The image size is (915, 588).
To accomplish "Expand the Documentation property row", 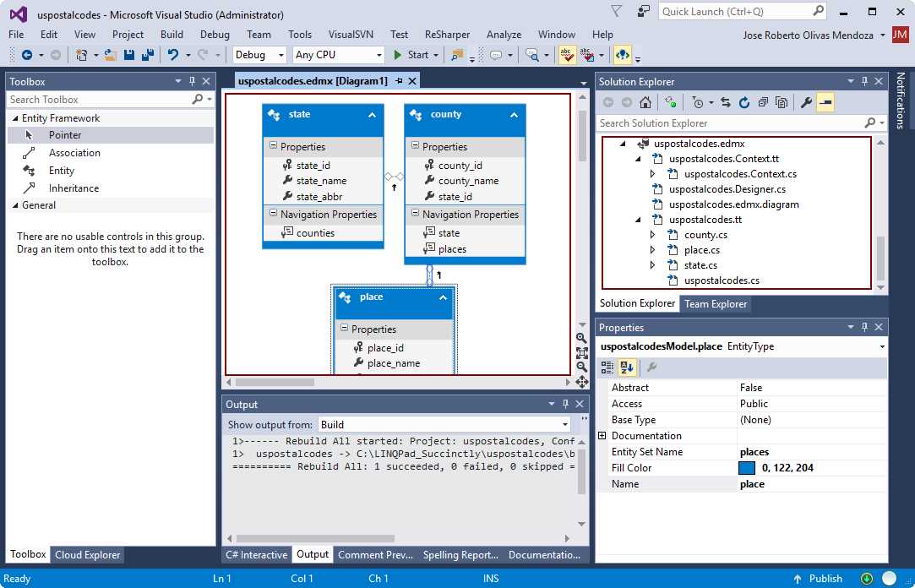I will [x=602, y=436].
